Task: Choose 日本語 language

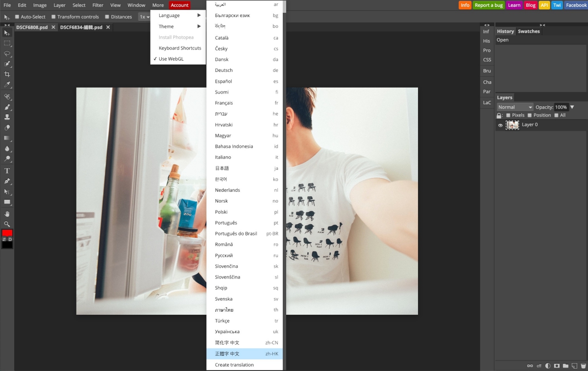Action: 245,168
